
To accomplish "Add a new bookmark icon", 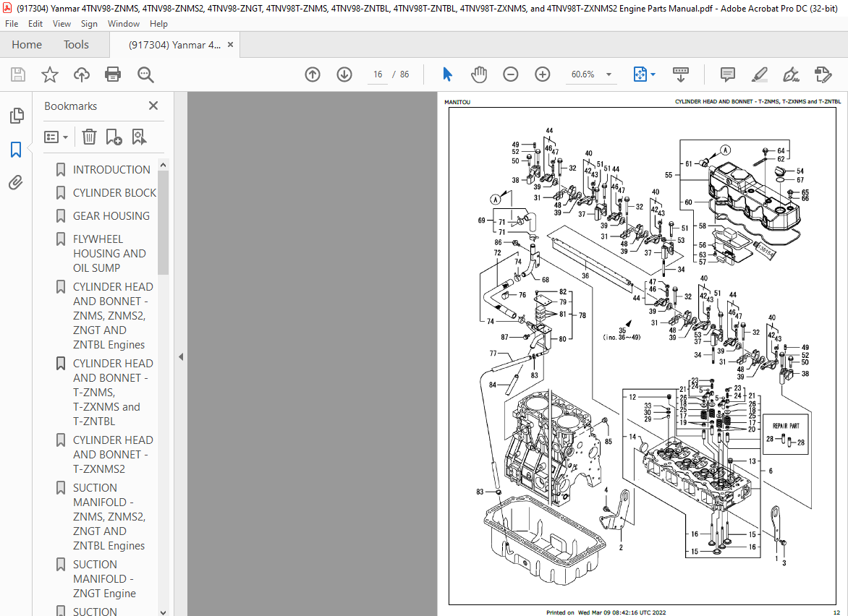I will click(114, 137).
